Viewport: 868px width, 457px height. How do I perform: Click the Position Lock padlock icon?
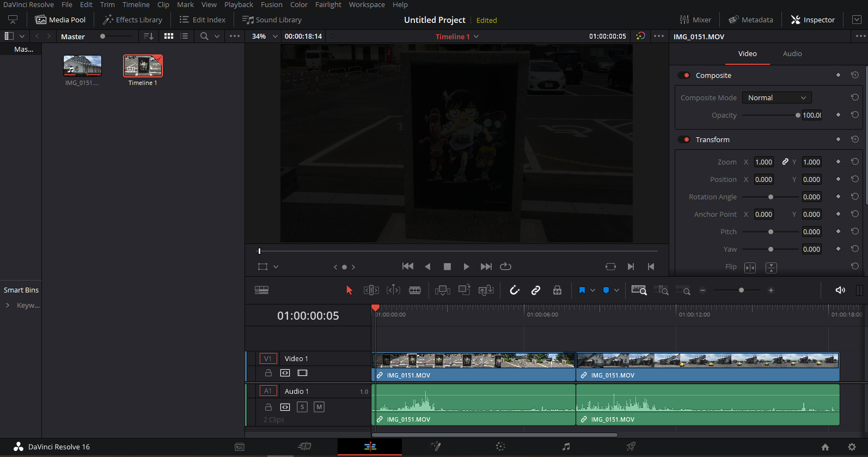click(557, 290)
